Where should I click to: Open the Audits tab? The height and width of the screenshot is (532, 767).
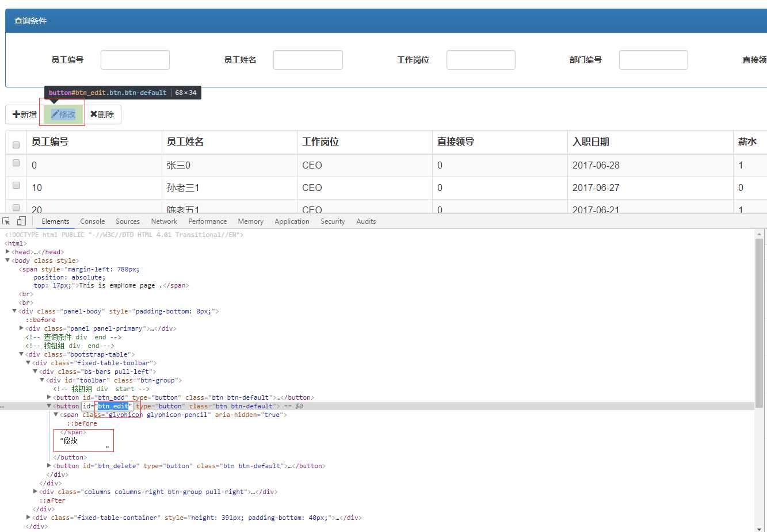pyautogui.click(x=366, y=221)
